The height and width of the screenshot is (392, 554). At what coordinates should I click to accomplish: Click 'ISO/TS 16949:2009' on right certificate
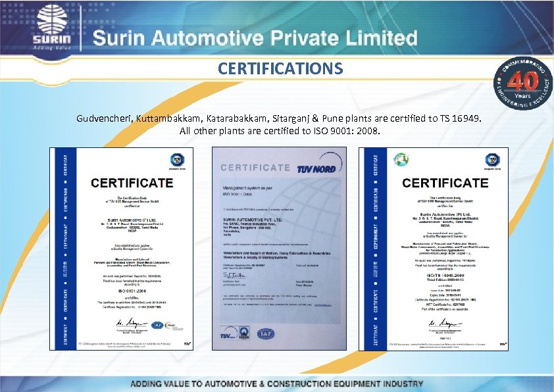pyautogui.click(x=445, y=275)
